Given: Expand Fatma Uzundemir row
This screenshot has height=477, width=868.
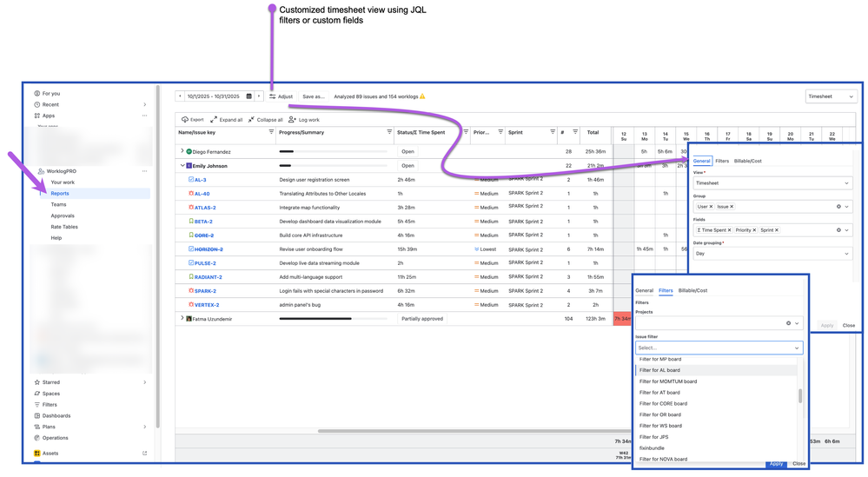Looking at the screenshot, I should 182,318.
